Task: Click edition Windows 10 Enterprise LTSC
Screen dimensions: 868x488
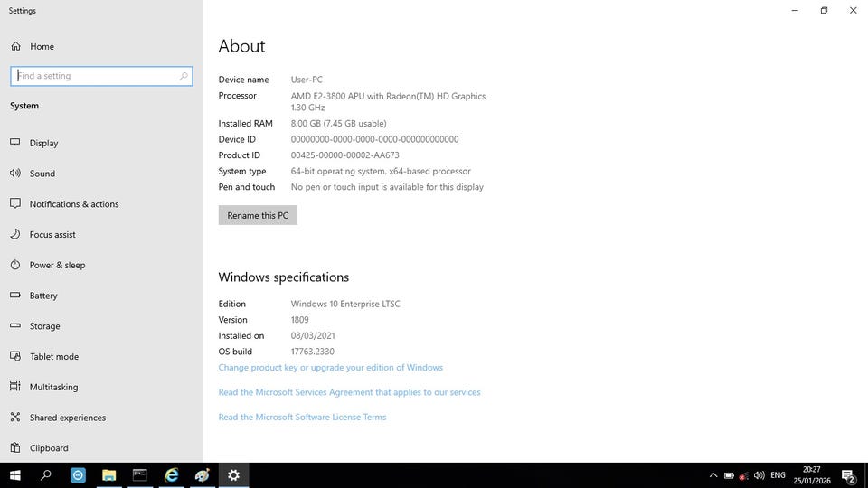Action: [x=345, y=304]
